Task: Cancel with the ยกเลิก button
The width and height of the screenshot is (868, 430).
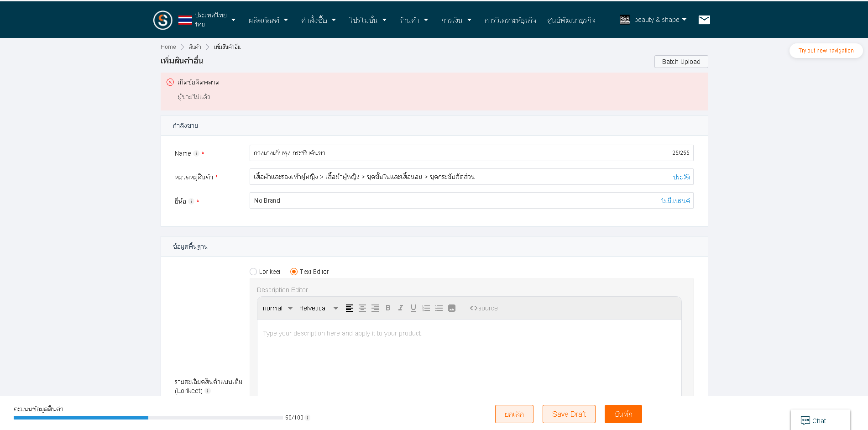Action: 514,414
